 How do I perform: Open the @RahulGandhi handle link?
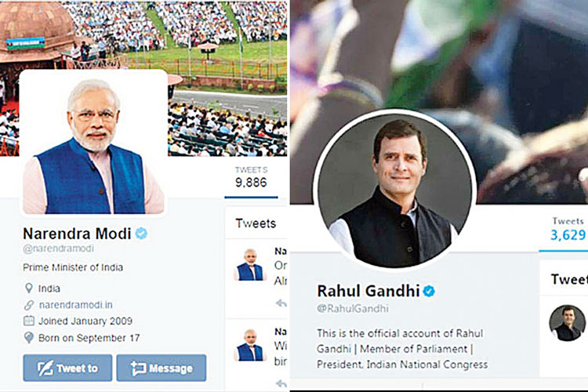tap(353, 309)
